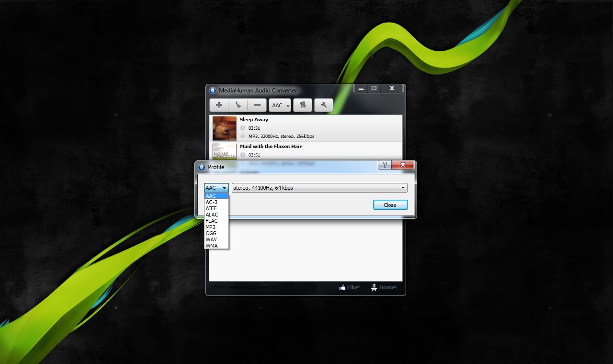
Task: Choose WMA from the format list
Action: coord(216,246)
